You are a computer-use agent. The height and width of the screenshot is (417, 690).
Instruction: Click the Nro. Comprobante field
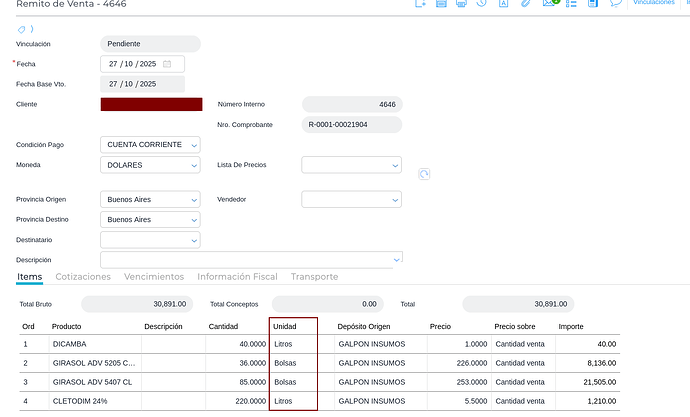[351, 125]
